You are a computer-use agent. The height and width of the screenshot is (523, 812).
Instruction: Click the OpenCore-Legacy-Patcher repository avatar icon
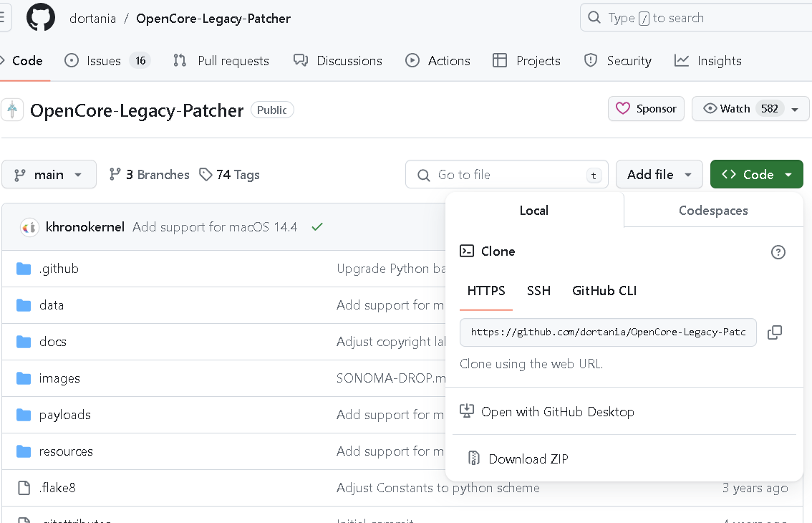coord(12,110)
